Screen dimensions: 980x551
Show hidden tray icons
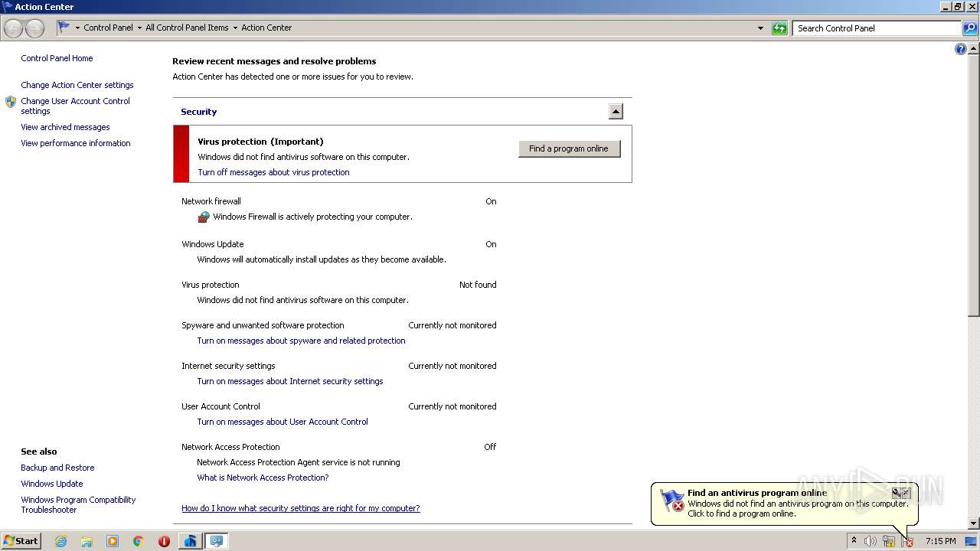[854, 541]
